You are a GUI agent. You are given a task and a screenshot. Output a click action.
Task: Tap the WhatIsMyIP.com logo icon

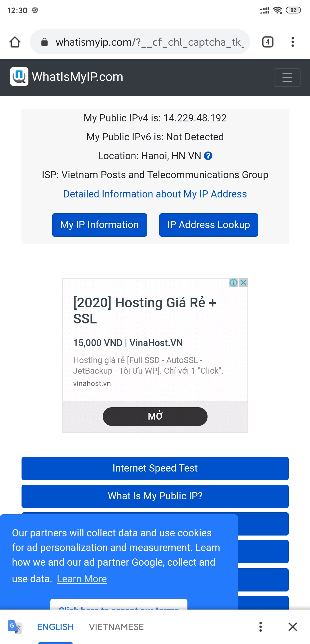pyautogui.click(x=19, y=77)
